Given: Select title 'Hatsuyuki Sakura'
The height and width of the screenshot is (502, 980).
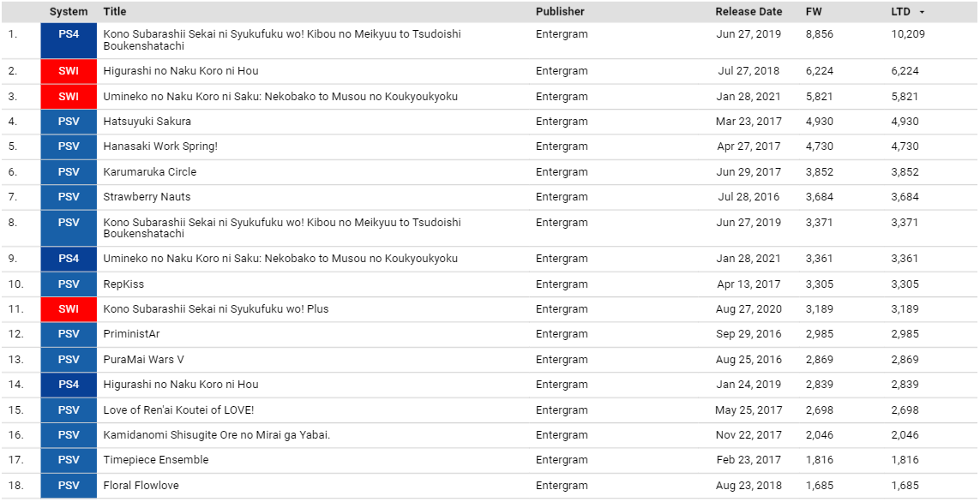Looking at the screenshot, I should tap(147, 122).
